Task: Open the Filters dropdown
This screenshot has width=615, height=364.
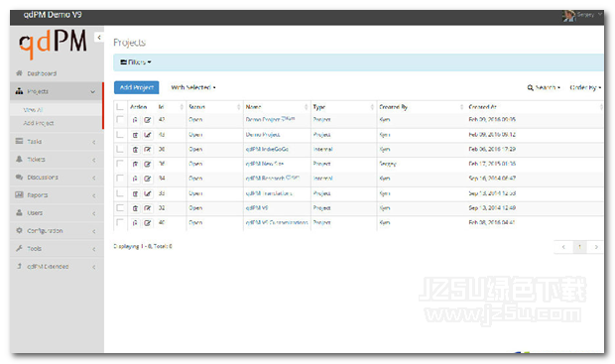Action: click(136, 61)
